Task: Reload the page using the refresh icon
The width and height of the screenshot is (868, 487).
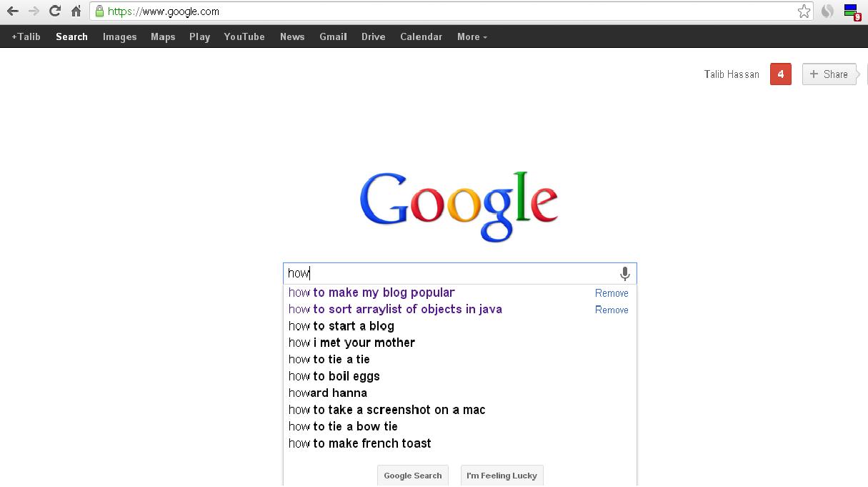Action: pos(54,11)
